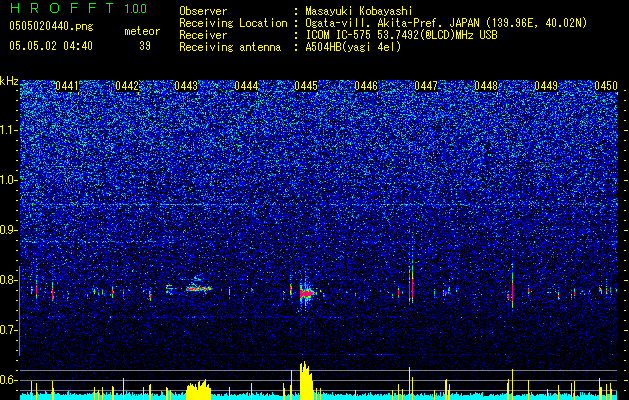
Task: Click the meteor count label
Action: click(142, 31)
